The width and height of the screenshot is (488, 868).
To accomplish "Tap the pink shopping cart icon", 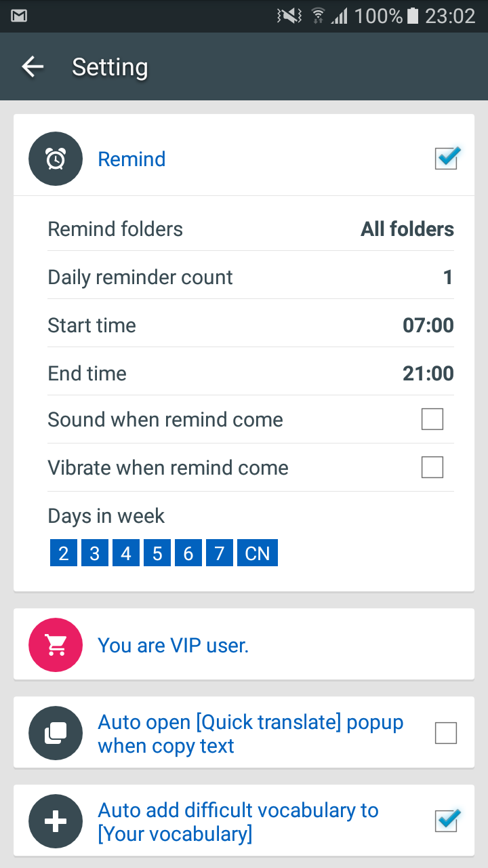I will pos(56,646).
